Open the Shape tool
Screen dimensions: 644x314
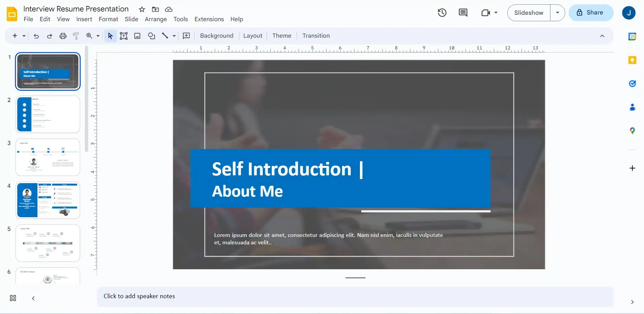(151, 36)
